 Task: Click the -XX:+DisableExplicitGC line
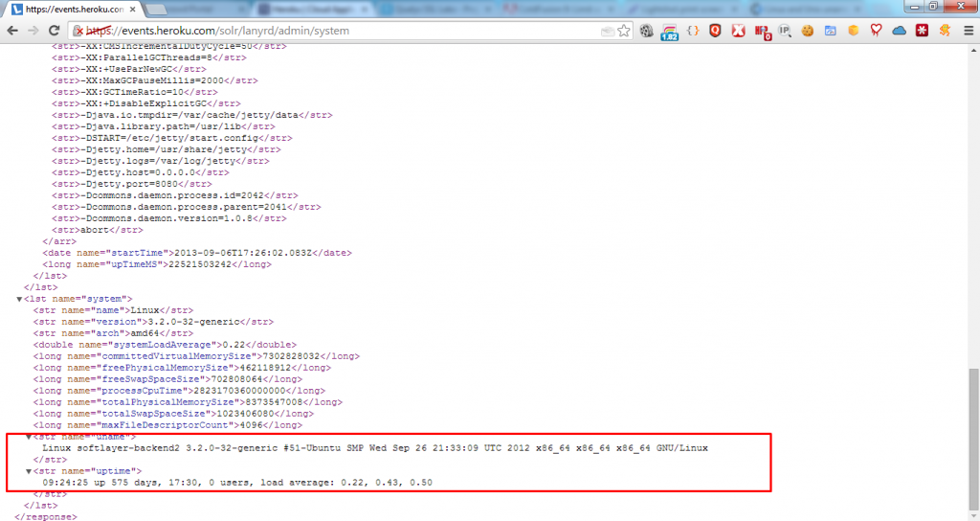point(146,103)
